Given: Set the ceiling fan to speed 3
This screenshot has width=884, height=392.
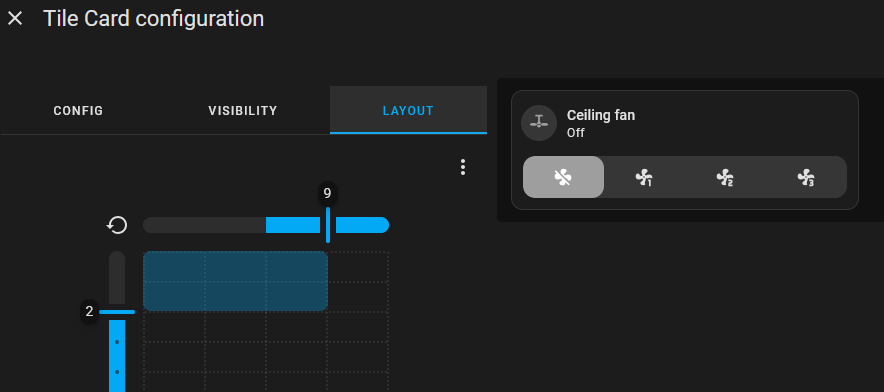Looking at the screenshot, I should pyautogui.click(x=806, y=177).
